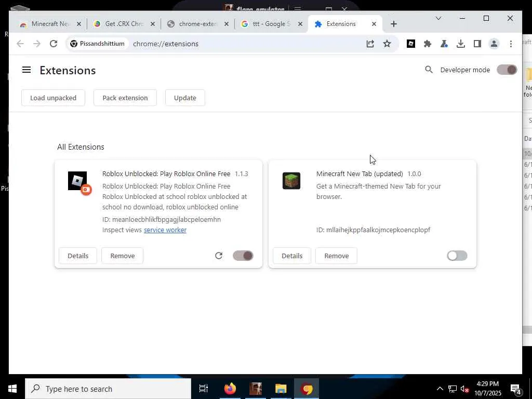
Task: Disable the Roblox Unblocked extension toggle
Action: point(243,256)
